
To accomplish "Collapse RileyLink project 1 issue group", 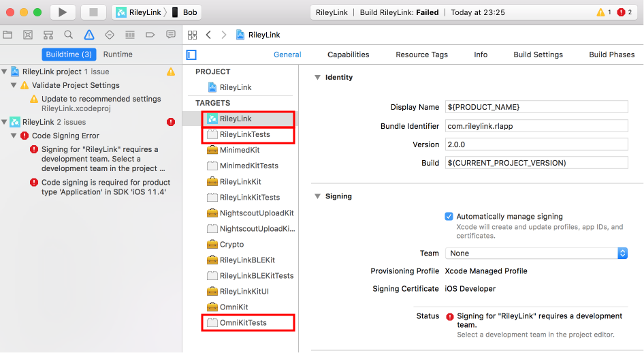I will click(5, 72).
